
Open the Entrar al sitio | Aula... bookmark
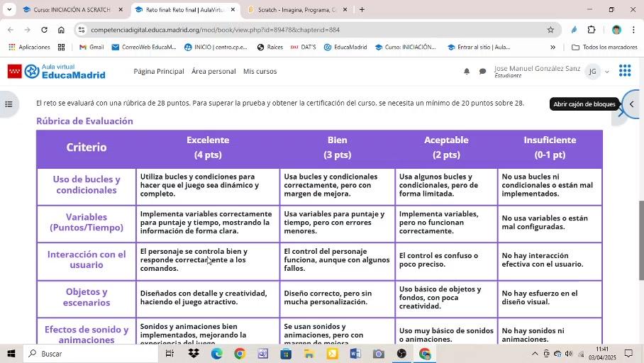[x=479, y=48]
